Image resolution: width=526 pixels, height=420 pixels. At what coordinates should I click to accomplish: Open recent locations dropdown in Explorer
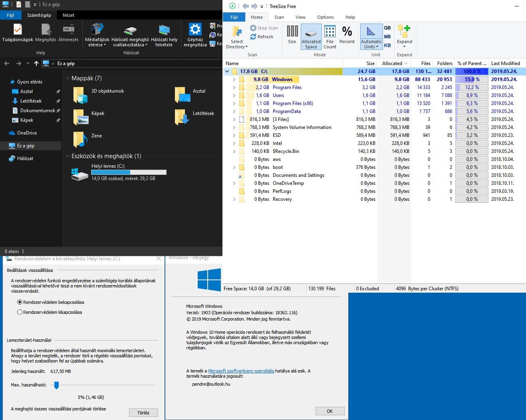click(x=28, y=63)
